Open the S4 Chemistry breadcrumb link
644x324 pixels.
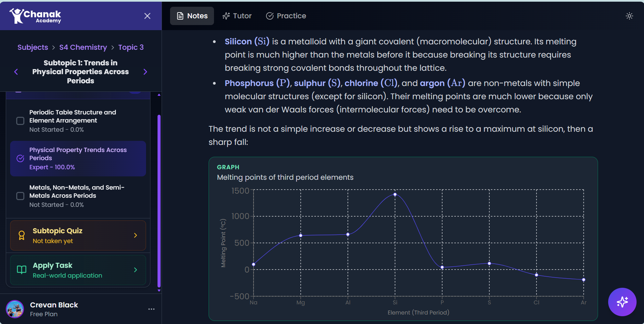(83, 47)
